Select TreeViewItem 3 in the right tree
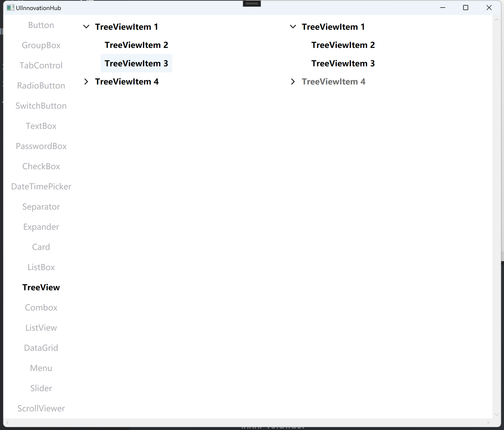 (343, 63)
